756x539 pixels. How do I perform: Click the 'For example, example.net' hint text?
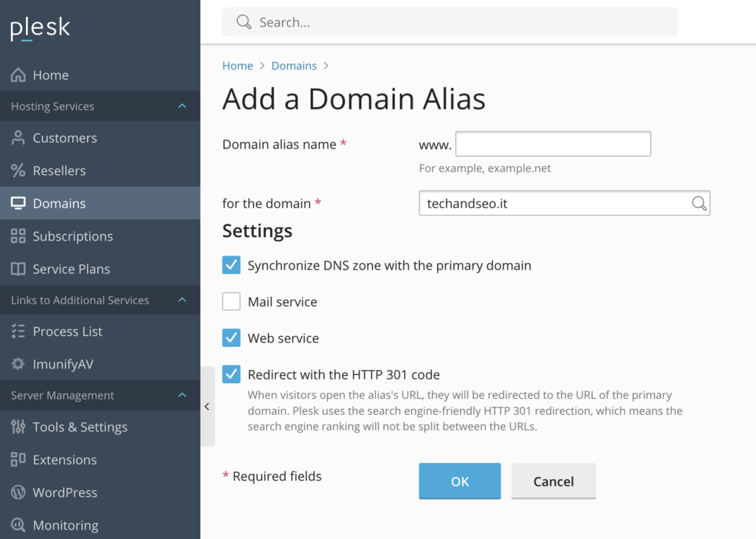click(484, 168)
